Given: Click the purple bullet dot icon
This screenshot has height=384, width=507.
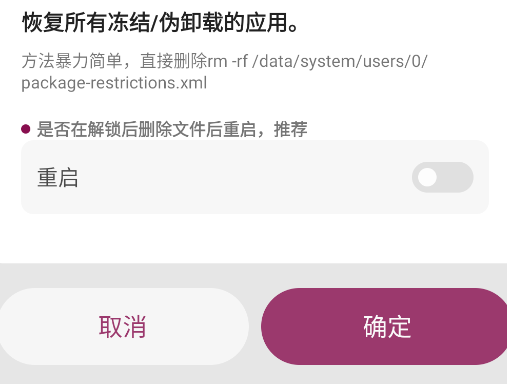Looking at the screenshot, I should (x=26, y=129).
